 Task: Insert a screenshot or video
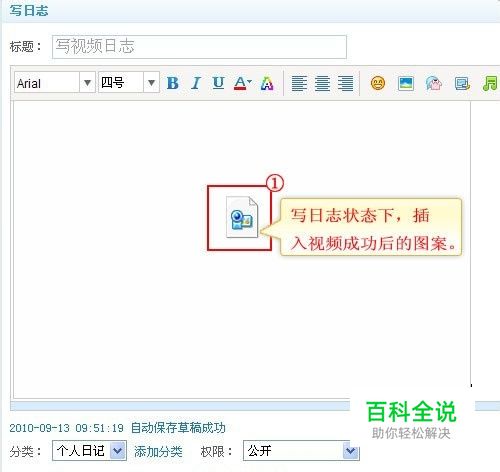click(x=462, y=83)
